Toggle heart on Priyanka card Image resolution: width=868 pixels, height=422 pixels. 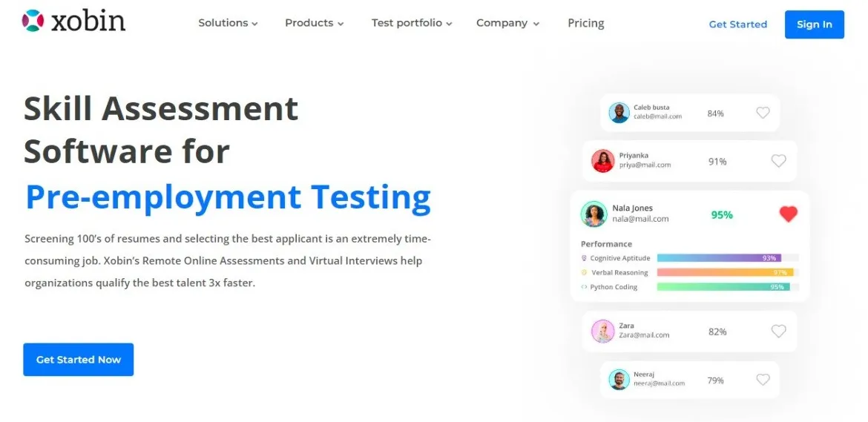778,161
